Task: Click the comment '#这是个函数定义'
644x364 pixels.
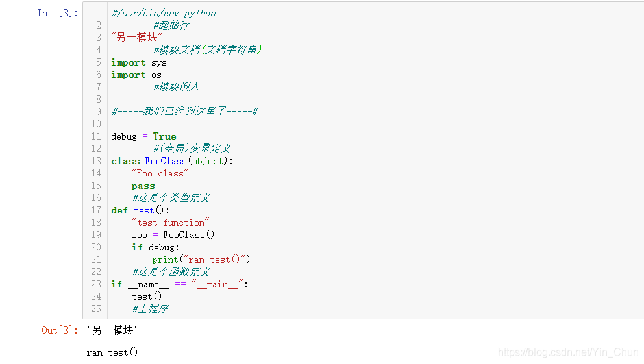Action: tap(171, 272)
